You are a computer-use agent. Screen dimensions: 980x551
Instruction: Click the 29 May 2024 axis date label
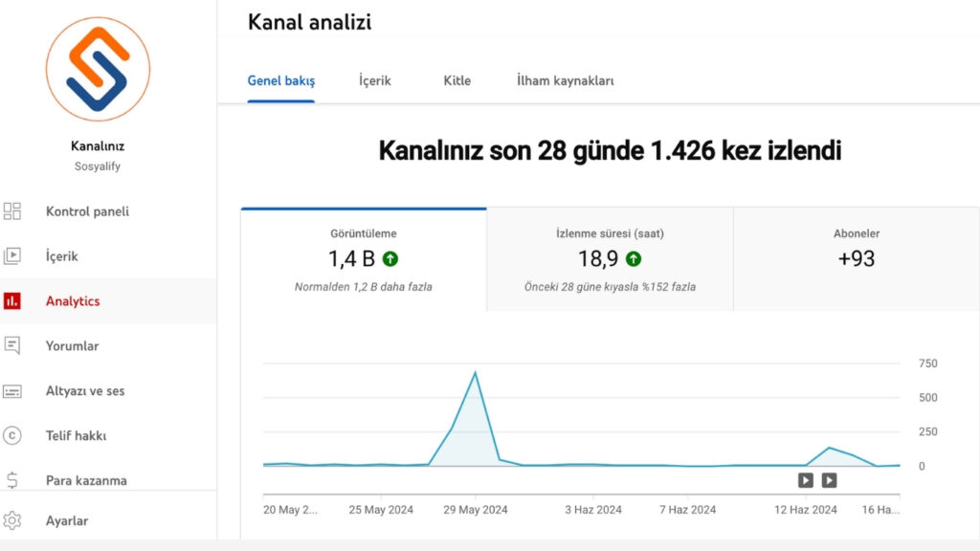click(476, 510)
